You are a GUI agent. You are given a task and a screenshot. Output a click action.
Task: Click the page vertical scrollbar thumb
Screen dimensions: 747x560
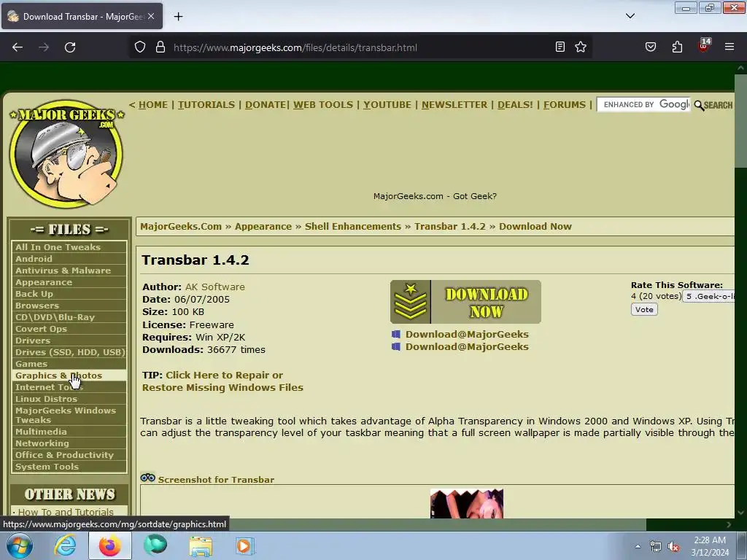[740, 121]
